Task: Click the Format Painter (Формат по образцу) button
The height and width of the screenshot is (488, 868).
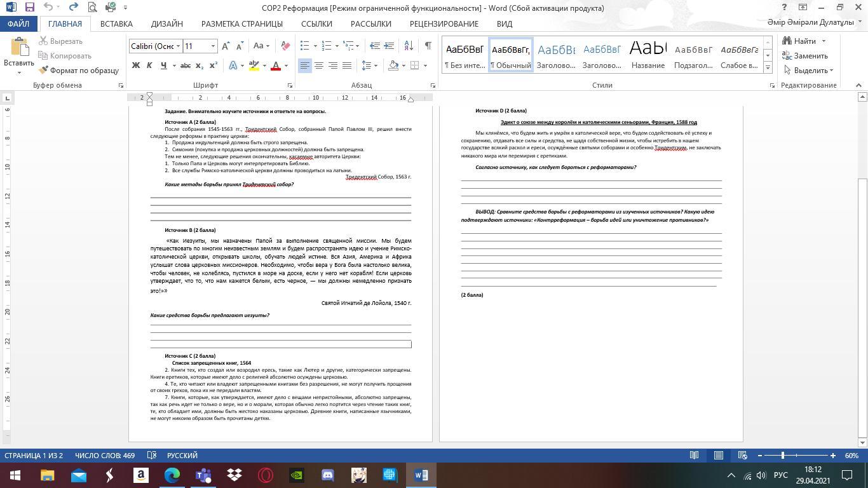Action: (79, 71)
